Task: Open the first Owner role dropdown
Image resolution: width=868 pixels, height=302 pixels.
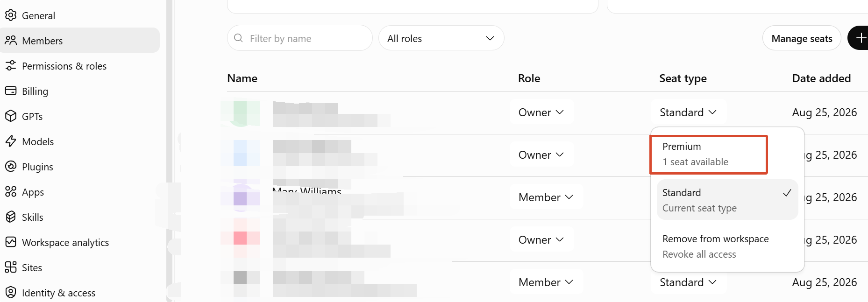Action: [x=541, y=112]
